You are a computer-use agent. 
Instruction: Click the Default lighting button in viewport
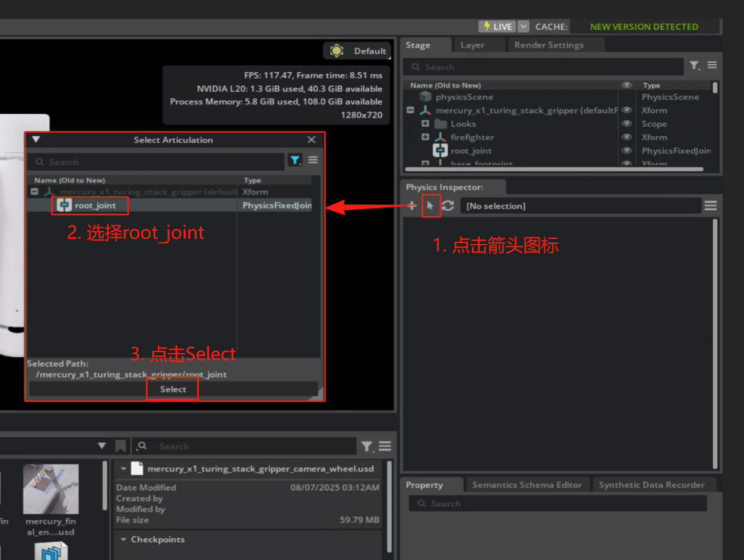357,51
